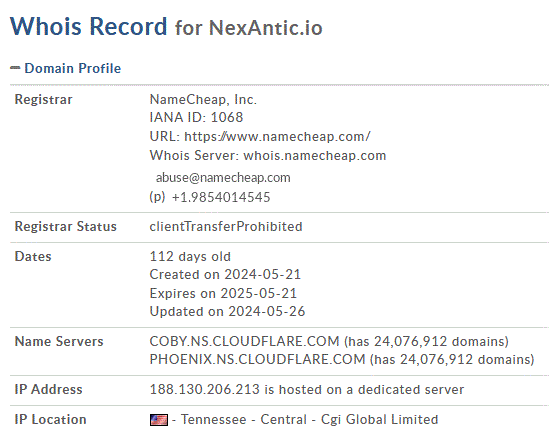
Task: Click the 112 days old text
Action: coord(190,256)
